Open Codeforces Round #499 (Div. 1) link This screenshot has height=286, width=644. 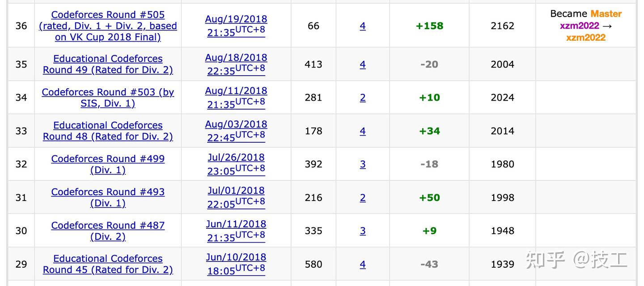click(108, 164)
